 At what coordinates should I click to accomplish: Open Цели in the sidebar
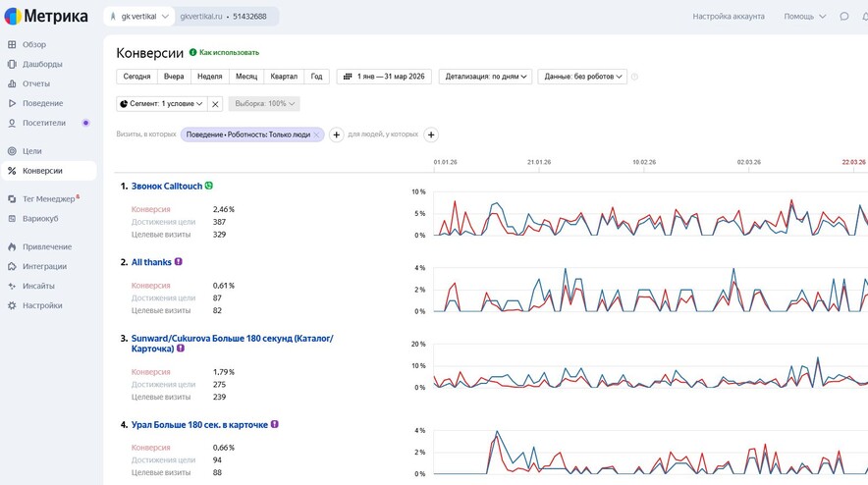(x=31, y=151)
